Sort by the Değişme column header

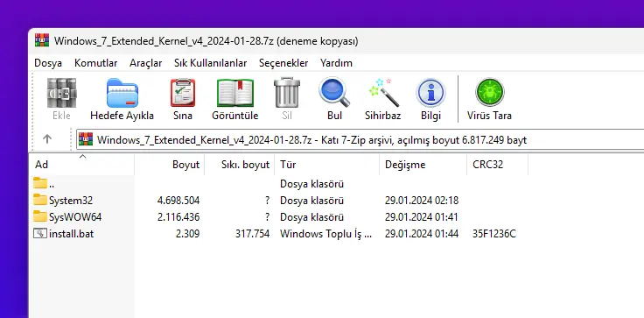[423, 165]
